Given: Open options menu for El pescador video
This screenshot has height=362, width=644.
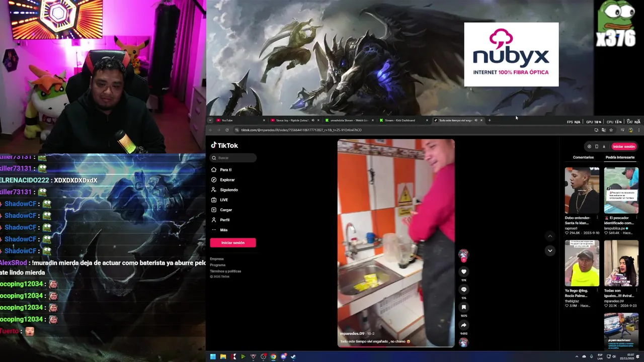Looking at the screenshot, I should [636, 218].
